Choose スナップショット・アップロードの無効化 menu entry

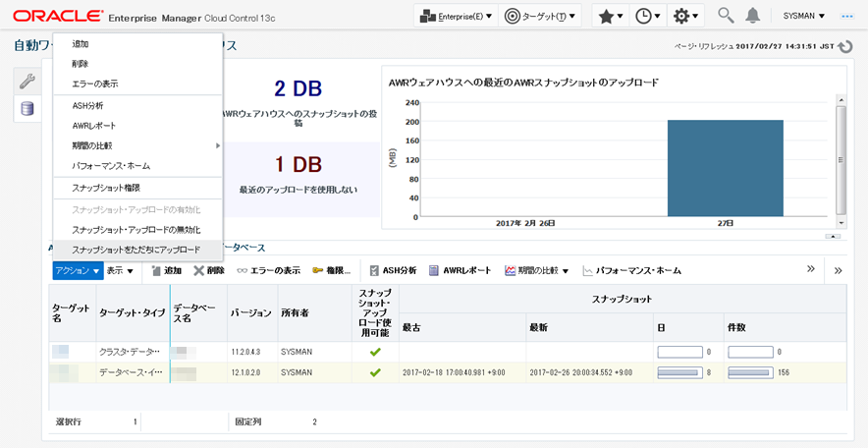[137, 229]
